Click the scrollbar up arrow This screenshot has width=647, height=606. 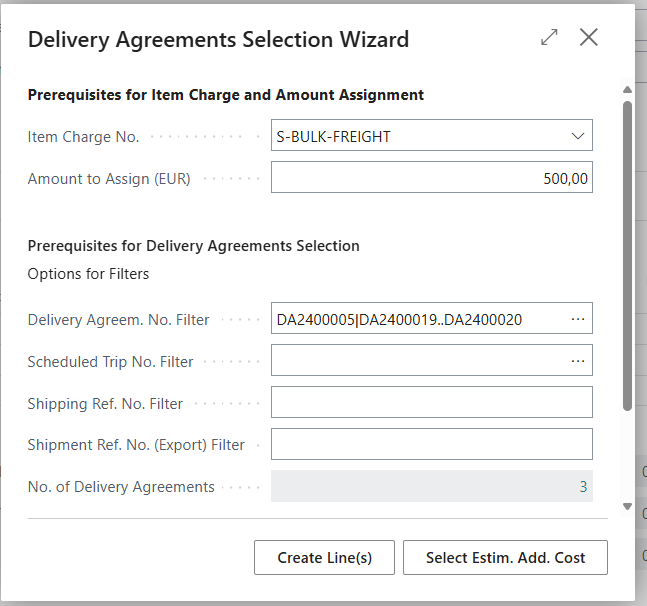(627, 89)
